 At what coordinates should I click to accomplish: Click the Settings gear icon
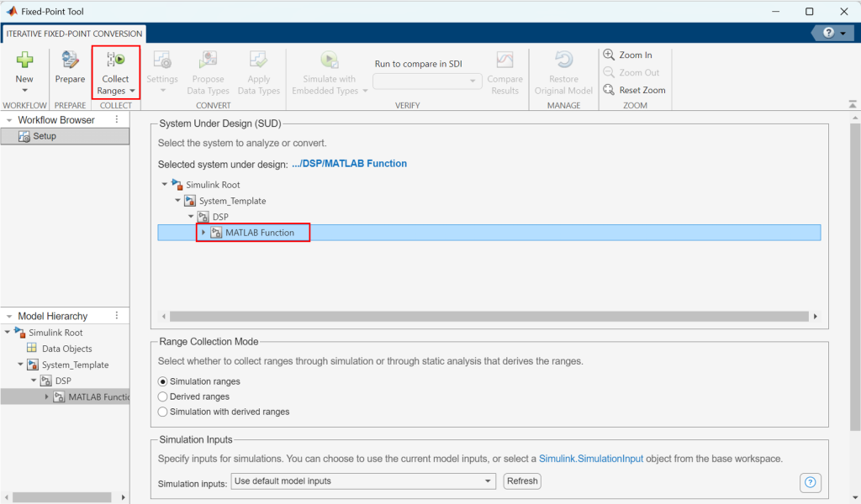point(162,60)
